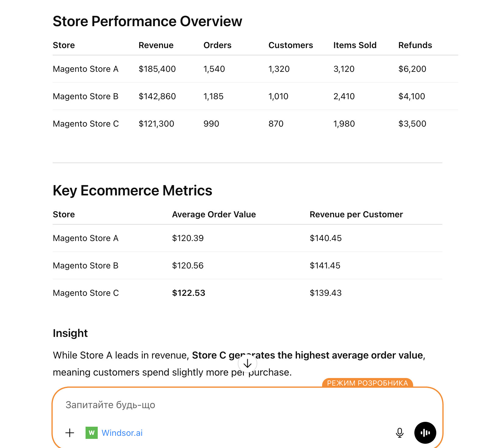The height and width of the screenshot is (448, 492).
Task: Select the Magento Store A row
Action: tap(86, 69)
